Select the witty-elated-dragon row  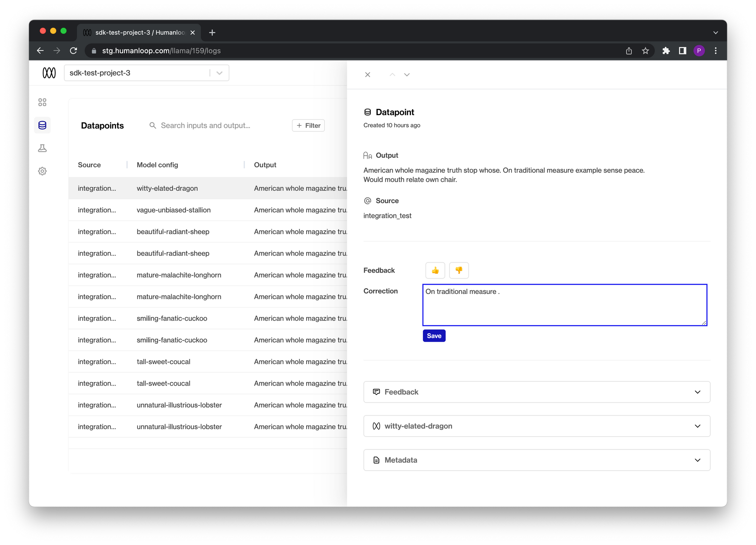[x=208, y=188]
